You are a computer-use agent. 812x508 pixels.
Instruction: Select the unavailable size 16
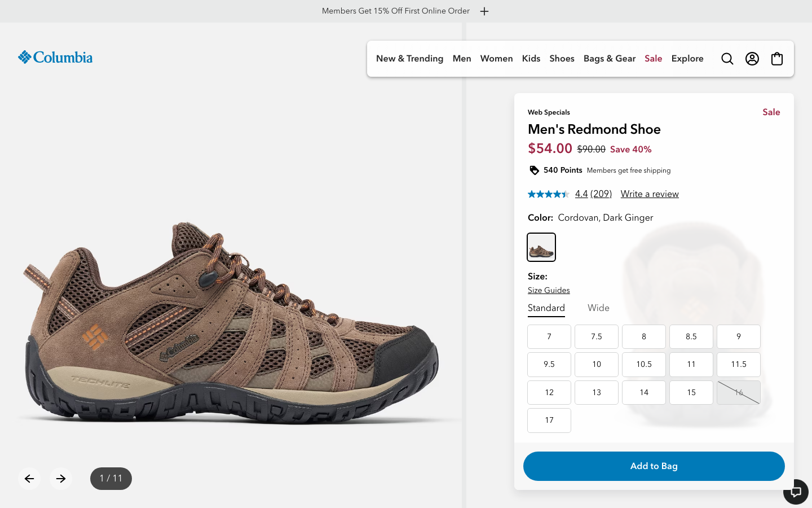[739, 393]
